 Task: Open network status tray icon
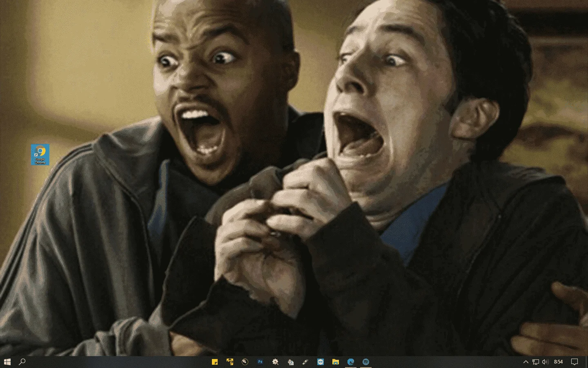click(536, 362)
